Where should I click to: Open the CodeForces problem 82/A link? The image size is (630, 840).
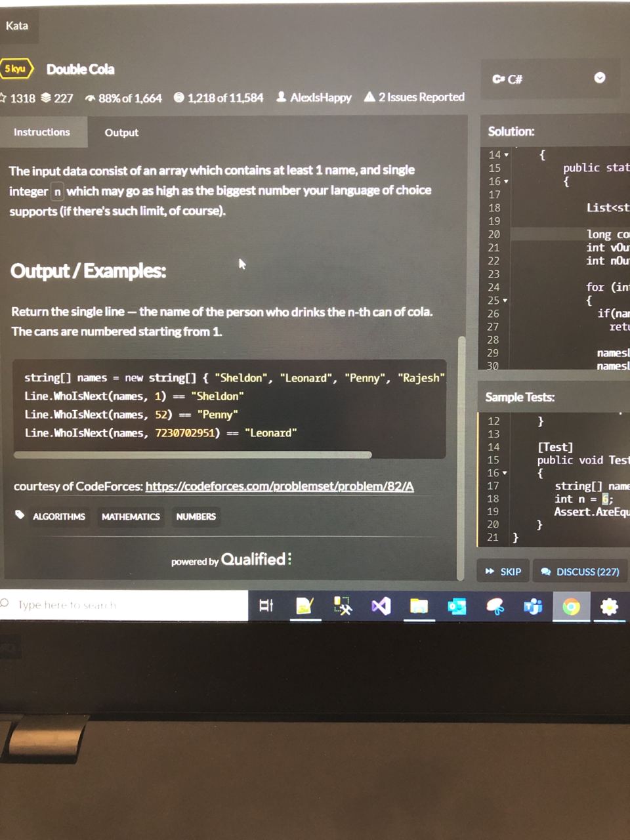280,486
